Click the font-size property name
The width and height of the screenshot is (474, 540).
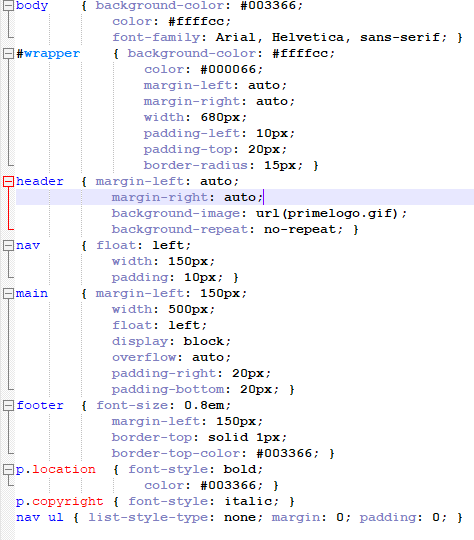coord(132,406)
